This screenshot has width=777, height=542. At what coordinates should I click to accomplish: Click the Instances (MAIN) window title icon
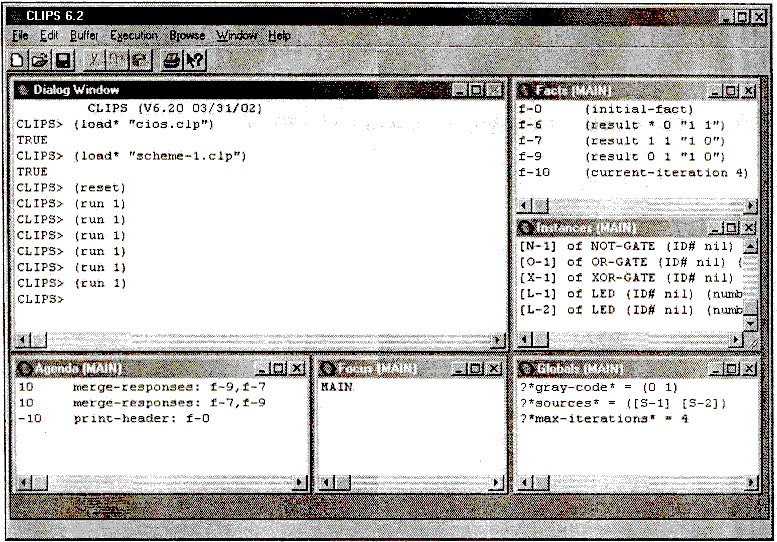coord(525,228)
